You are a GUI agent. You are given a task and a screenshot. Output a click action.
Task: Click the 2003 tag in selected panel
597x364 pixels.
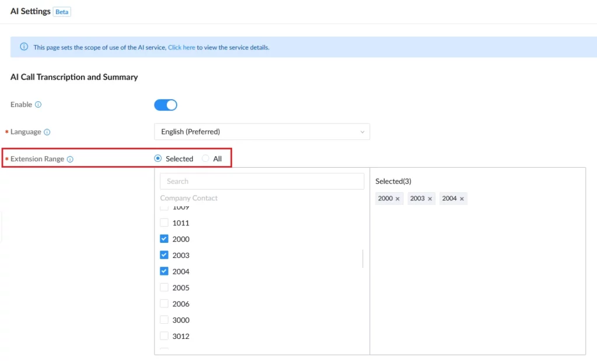tap(422, 199)
